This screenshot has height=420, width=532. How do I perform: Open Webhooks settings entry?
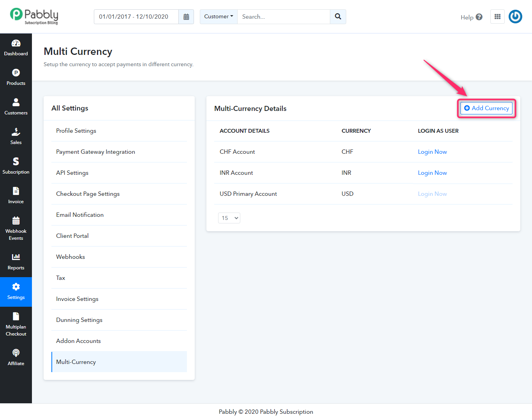tap(119, 257)
